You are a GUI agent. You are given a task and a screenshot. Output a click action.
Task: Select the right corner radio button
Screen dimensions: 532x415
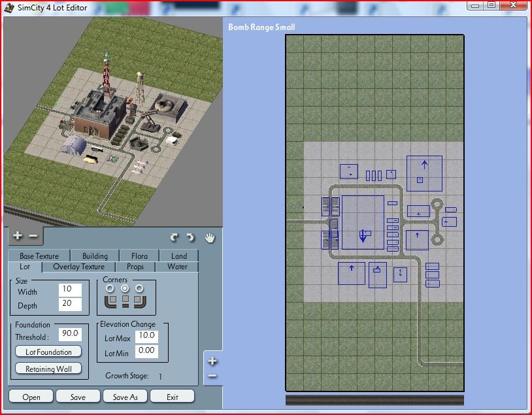(x=139, y=288)
